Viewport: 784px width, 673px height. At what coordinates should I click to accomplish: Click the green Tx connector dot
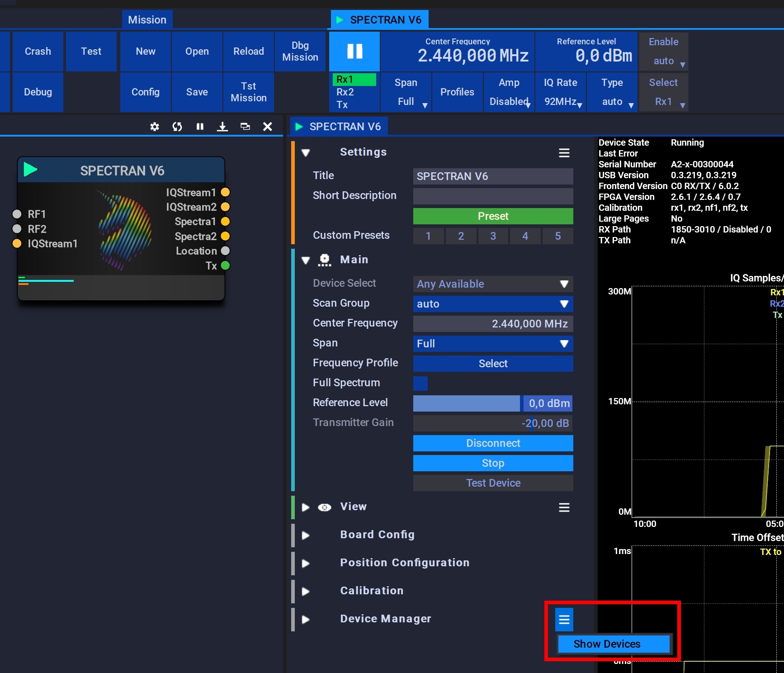[x=225, y=265]
